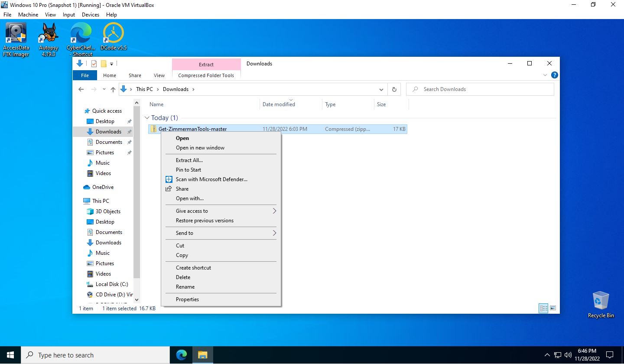624x364 pixels.
Task: Open Compressed Folder Tools tab
Action: pyautogui.click(x=206, y=75)
